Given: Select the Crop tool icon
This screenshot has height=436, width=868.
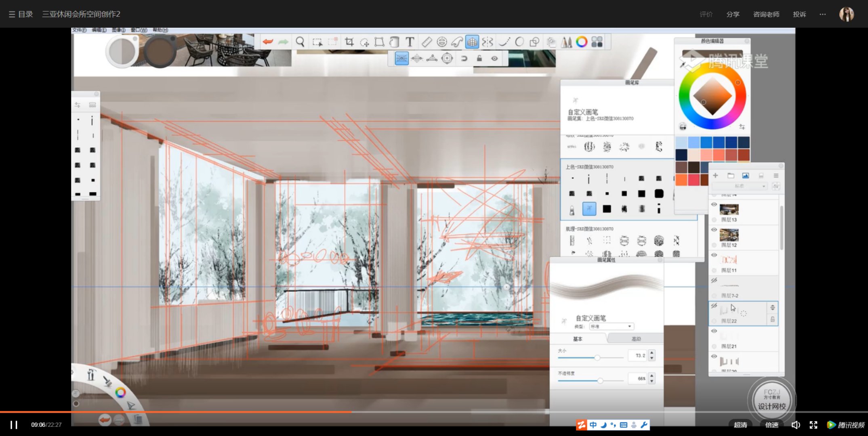Looking at the screenshot, I should coord(349,42).
